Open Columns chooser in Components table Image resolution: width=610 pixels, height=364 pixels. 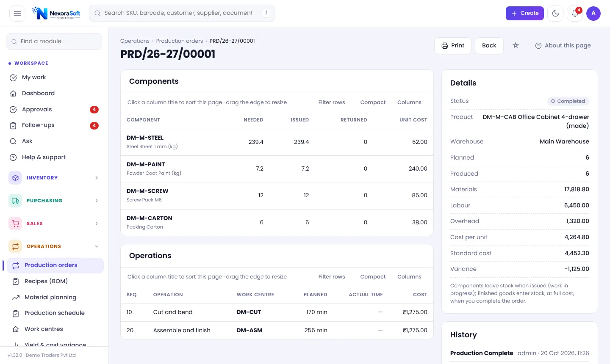point(409,102)
